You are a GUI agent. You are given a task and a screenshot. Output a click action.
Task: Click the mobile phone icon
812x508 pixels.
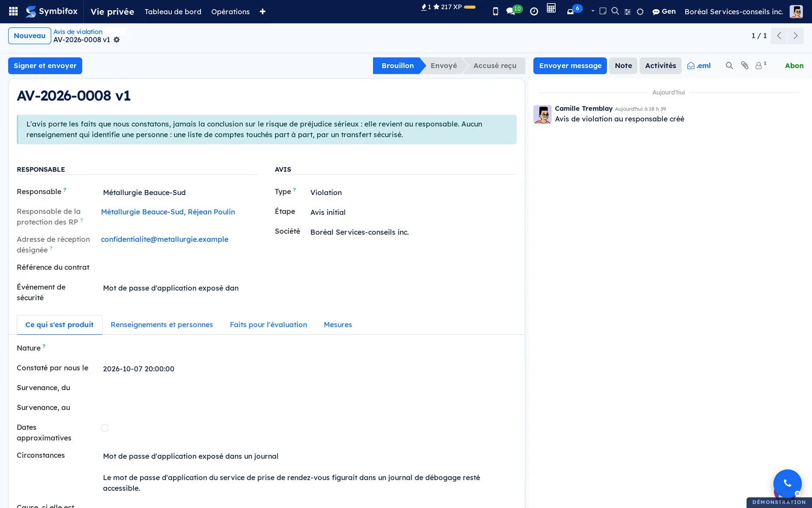coord(495,11)
